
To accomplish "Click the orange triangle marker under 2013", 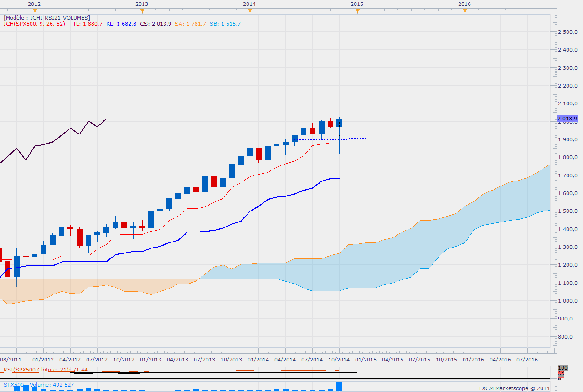I will 142,11.
